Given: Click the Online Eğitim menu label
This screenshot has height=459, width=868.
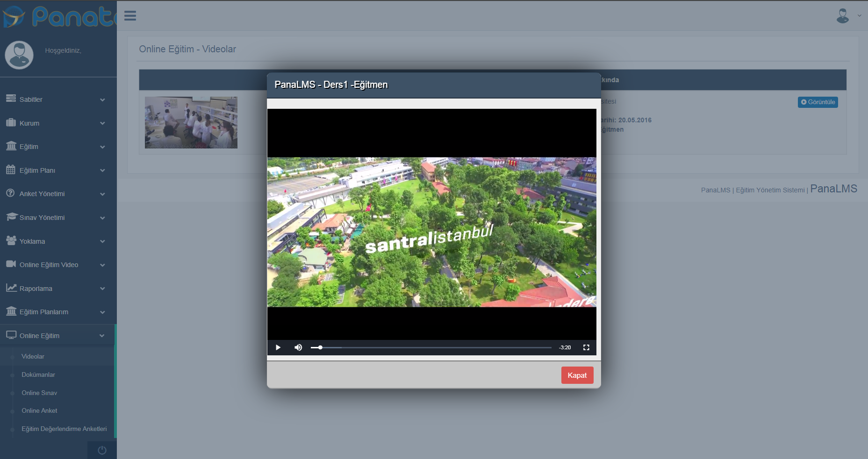Looking at the screenshot, I should 39,336.
